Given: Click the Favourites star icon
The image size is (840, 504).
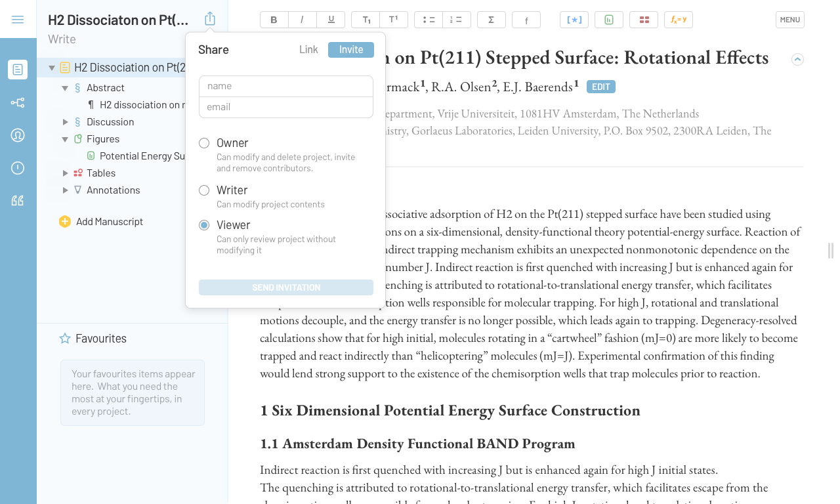Looking at the screenshot, I should (x=65, y=339).
